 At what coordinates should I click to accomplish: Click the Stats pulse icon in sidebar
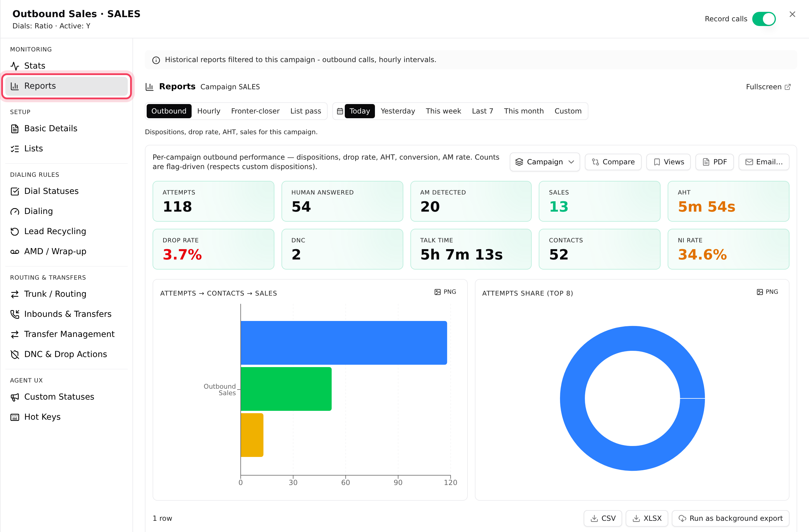point(14,66)
